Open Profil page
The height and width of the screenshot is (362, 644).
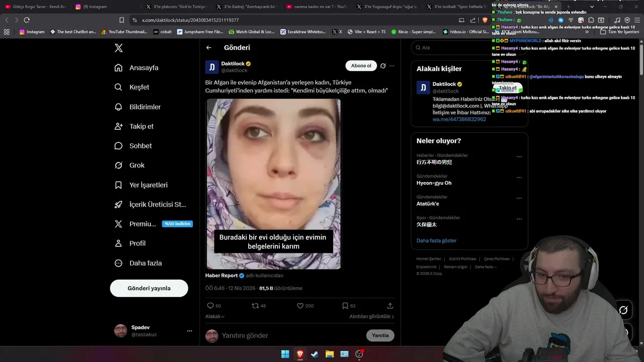click(x=130, y=243)
